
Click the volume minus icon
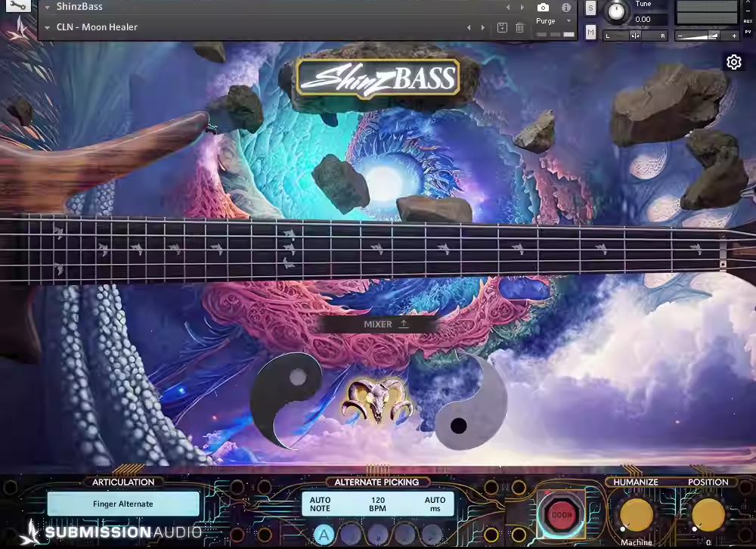pos(680,36)
